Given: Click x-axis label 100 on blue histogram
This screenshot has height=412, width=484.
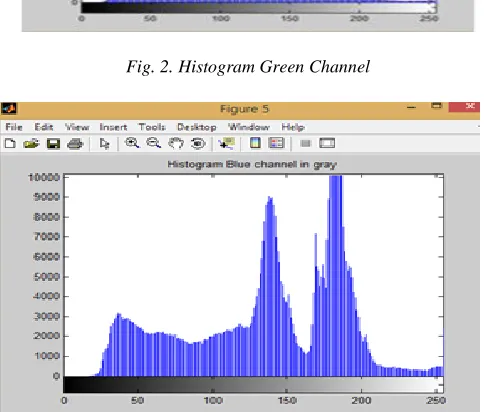Looking at the screenshot, I should pyautogui.click(x=213, y=400).
